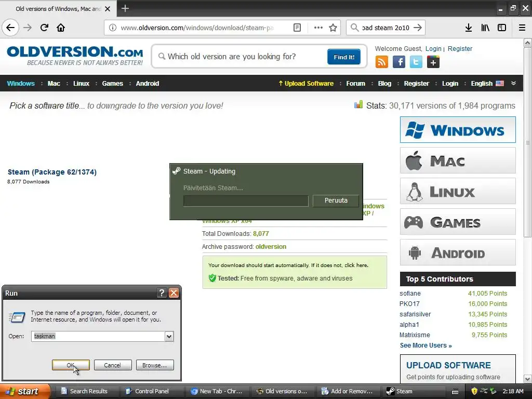This screenshot has height=399, width=532.
Task: Reload the page with the refresh icon
Action: (45, 28)
